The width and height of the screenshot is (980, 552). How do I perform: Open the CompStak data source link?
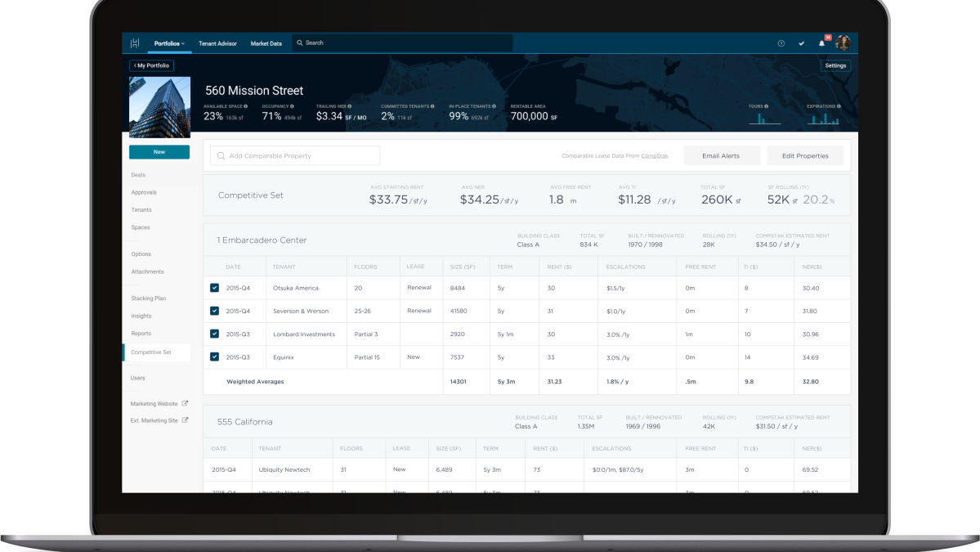654,155
